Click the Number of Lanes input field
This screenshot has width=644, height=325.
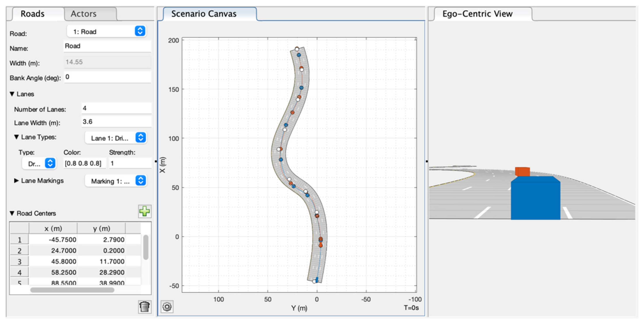click(116, 108)
